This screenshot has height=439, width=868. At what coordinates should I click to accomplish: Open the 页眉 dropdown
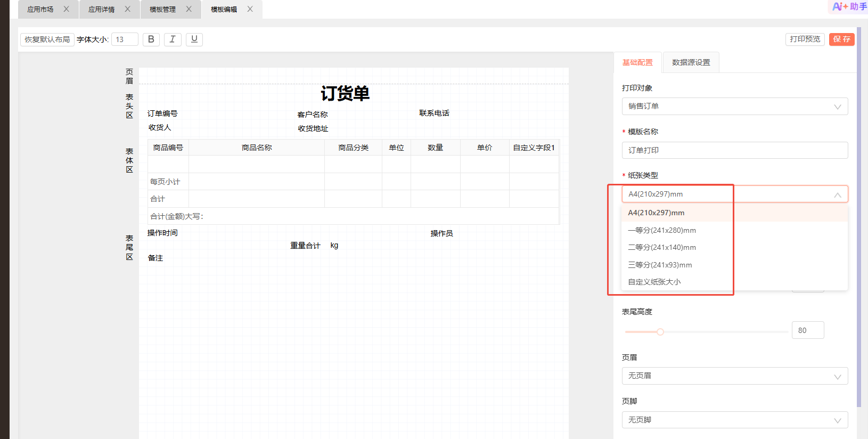735,376
